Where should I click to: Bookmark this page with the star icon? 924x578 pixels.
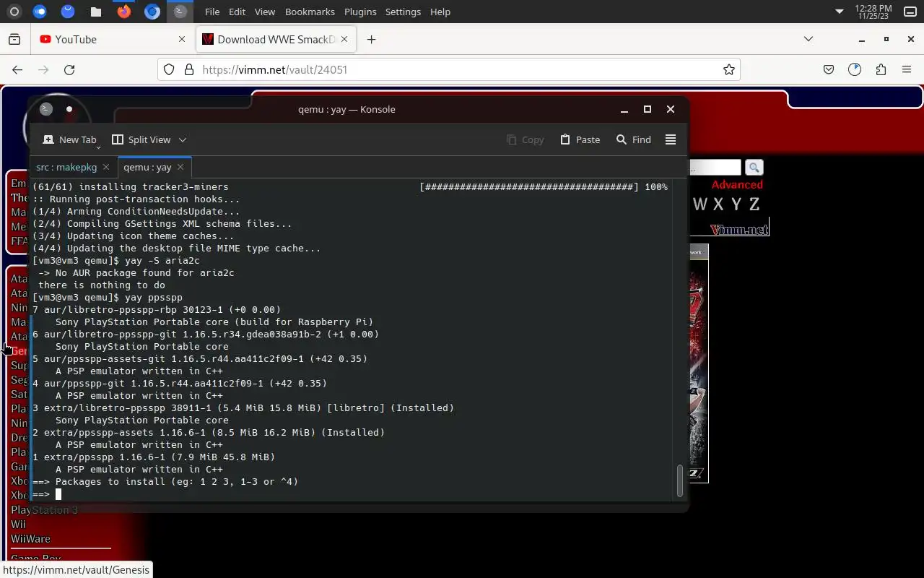[729, 69]
